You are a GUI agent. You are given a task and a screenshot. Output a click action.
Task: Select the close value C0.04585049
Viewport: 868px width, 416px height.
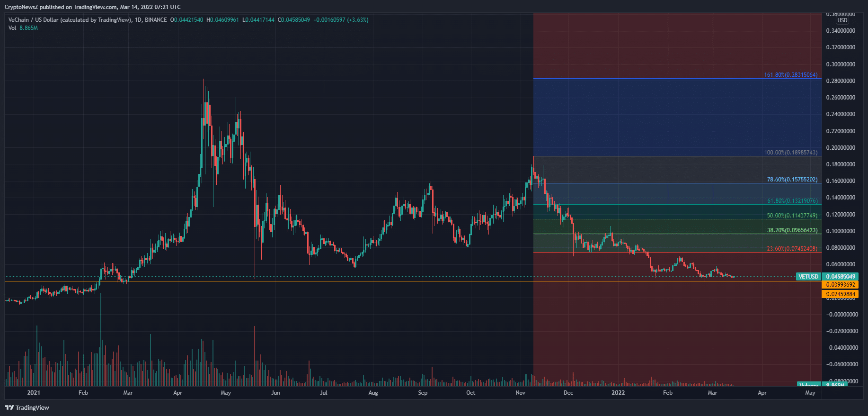[294, 20]
